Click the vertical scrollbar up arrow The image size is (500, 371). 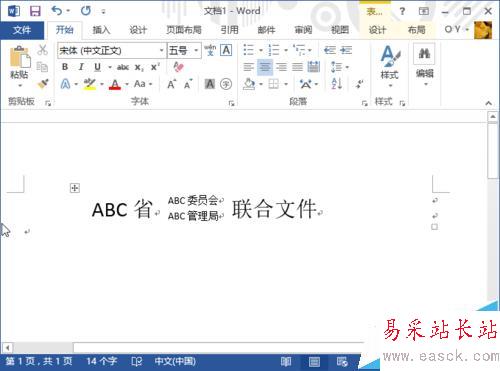[x=493, y=117]
